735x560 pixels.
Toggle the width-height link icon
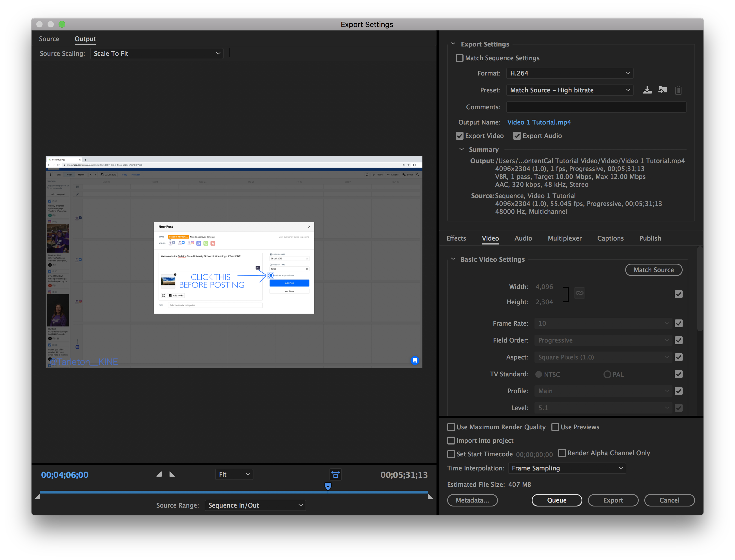(579, 293)
